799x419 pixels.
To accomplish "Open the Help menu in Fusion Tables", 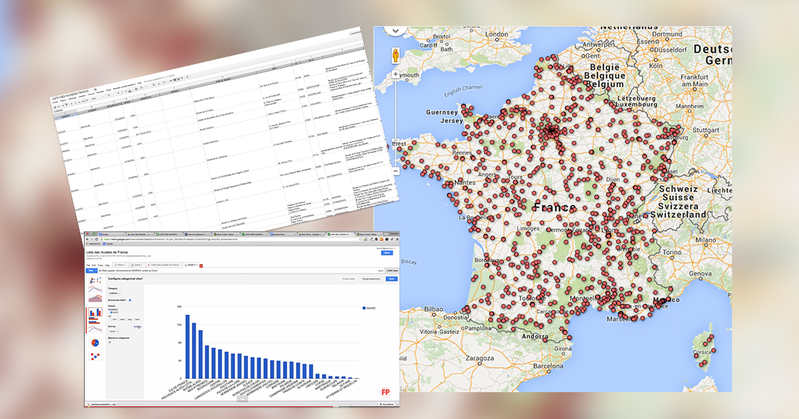I will tap(107, 265).
